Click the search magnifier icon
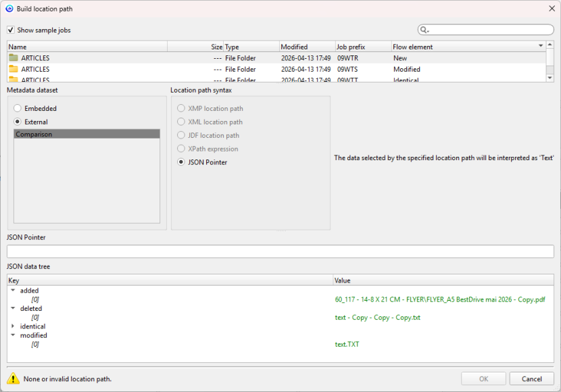This screenshot has height=392, width=561. [x=424, y=30]
